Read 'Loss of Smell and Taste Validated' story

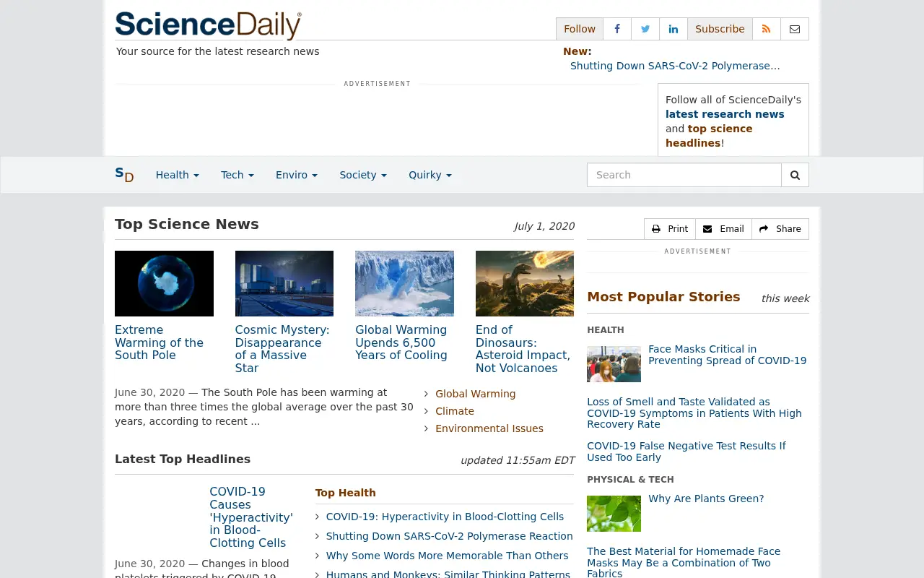click(694, 413)
